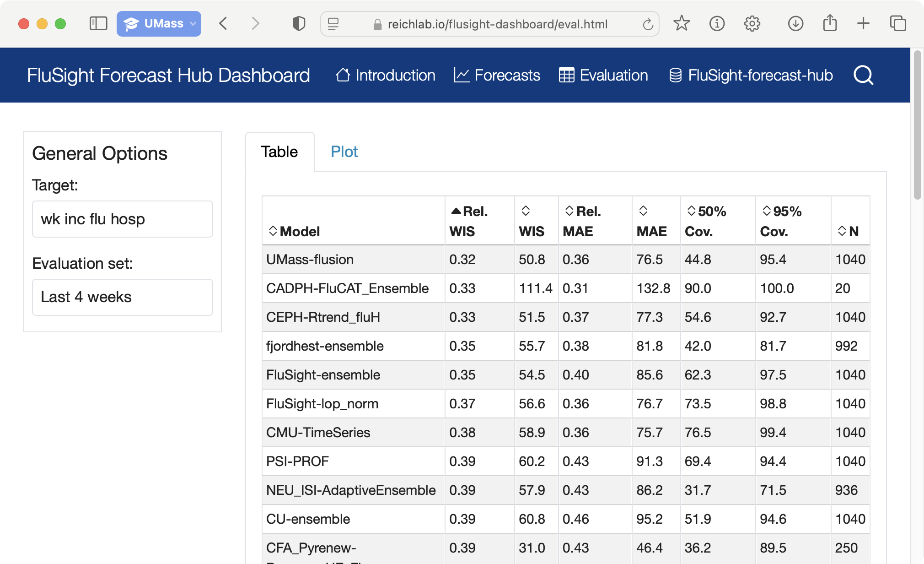Open the Introduction page
This screenshot has height=564, width=924.
tap(385, 75)
